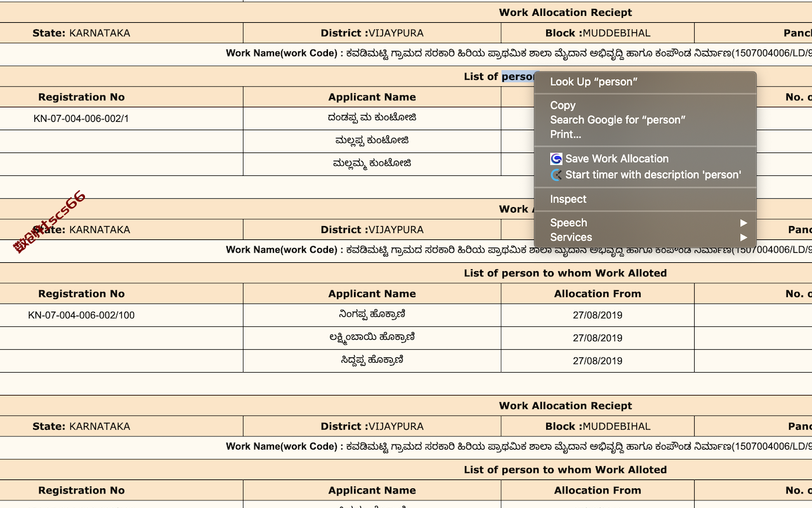Click Registration No header in first receipt
The height and width of the screenshot is (508, 812).
point(81,97)
